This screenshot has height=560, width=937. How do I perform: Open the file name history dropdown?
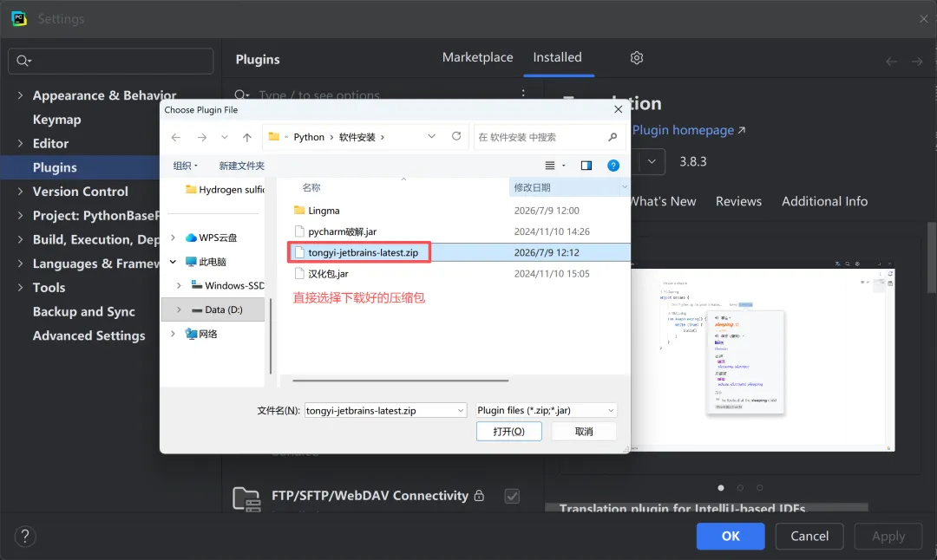pos(460,410)
